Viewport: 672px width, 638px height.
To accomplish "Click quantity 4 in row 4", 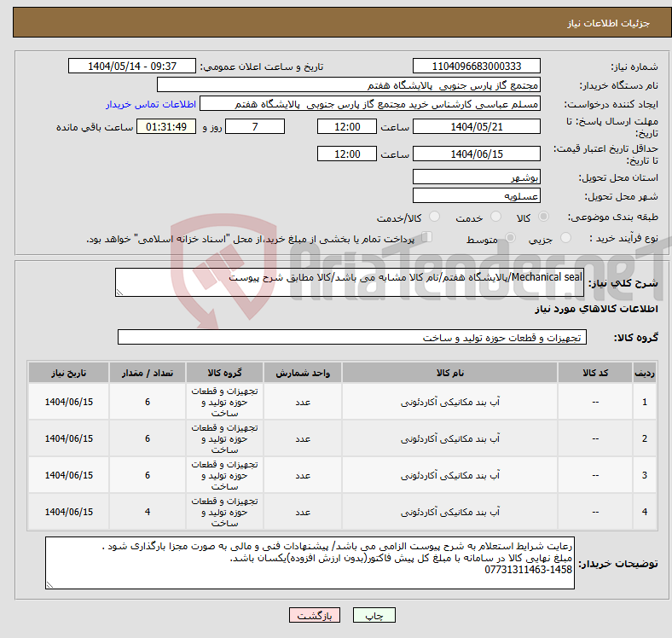I will coord(148,512).
